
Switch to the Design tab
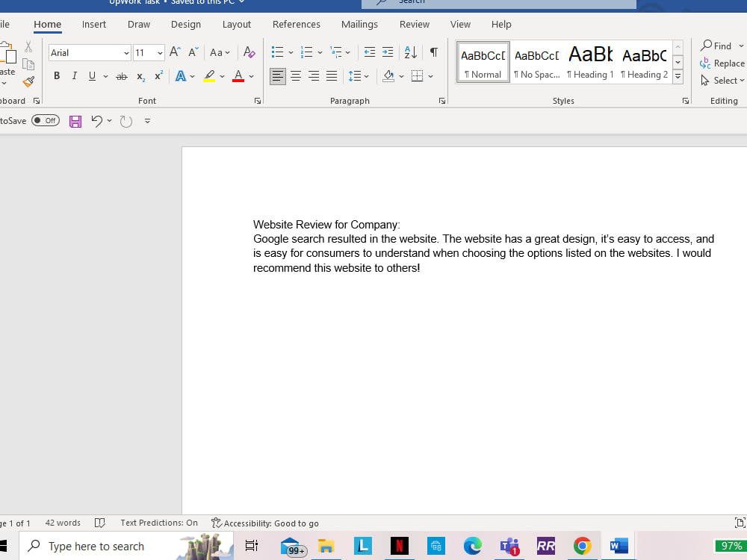pyautogui.click(x=186, y=25)
